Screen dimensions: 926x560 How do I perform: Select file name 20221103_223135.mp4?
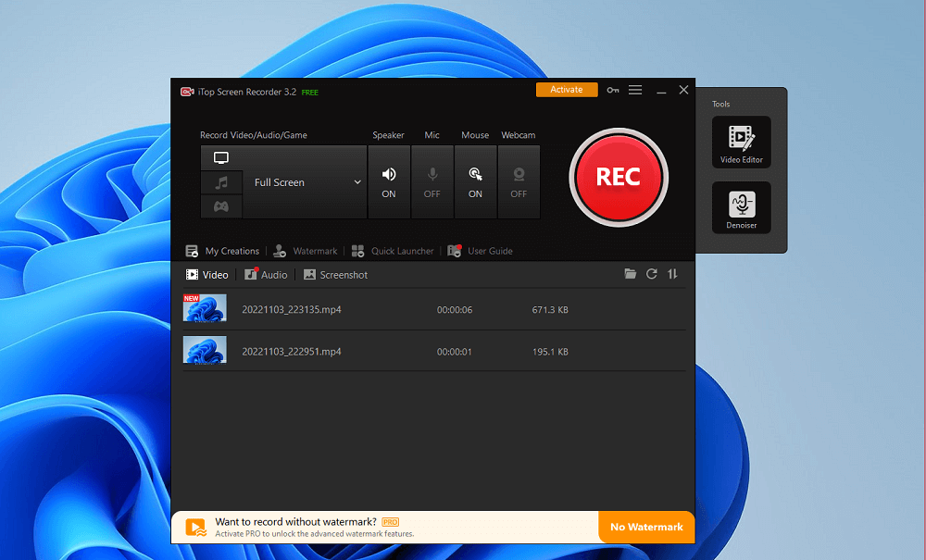tap(292, 310)
